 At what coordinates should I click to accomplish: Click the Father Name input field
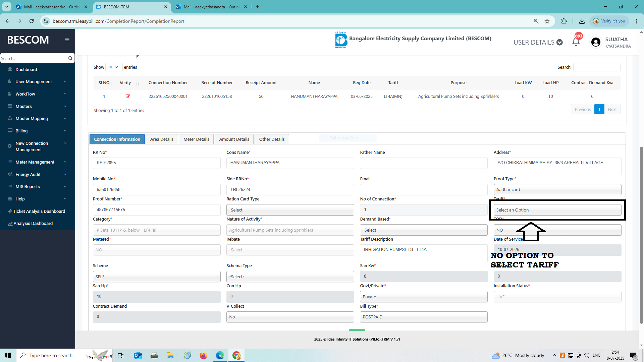(424, 163)
